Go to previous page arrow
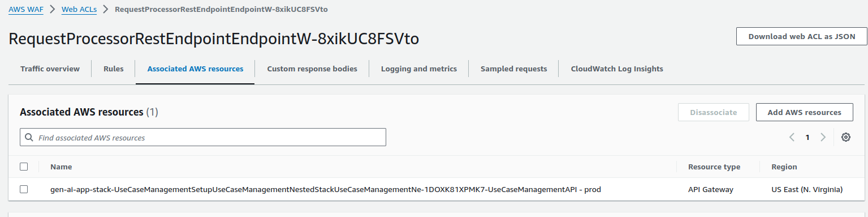This screenshot has height=217, width=868. pyautogui.click(x=792, y=137)
